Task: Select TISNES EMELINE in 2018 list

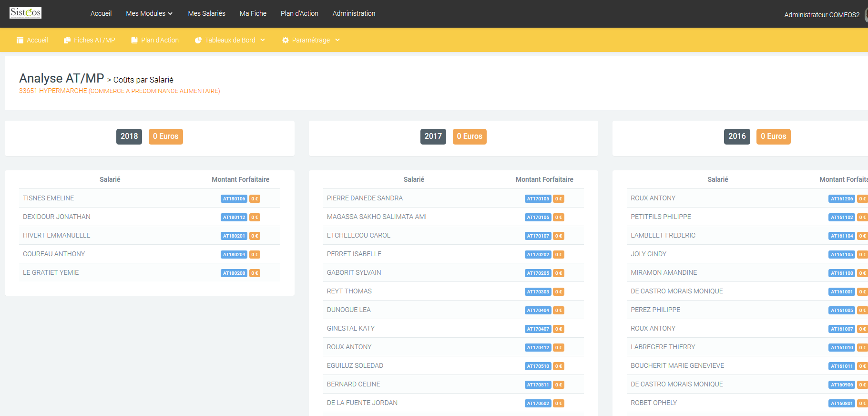Action: pos(49,198)
